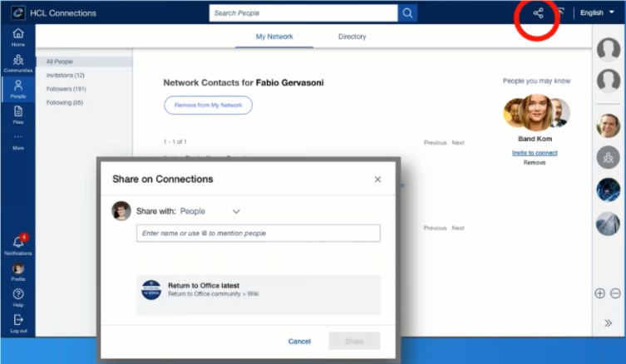Switch to the My Network tab
Screen dimensions: 626x364
tap(274, 37)
